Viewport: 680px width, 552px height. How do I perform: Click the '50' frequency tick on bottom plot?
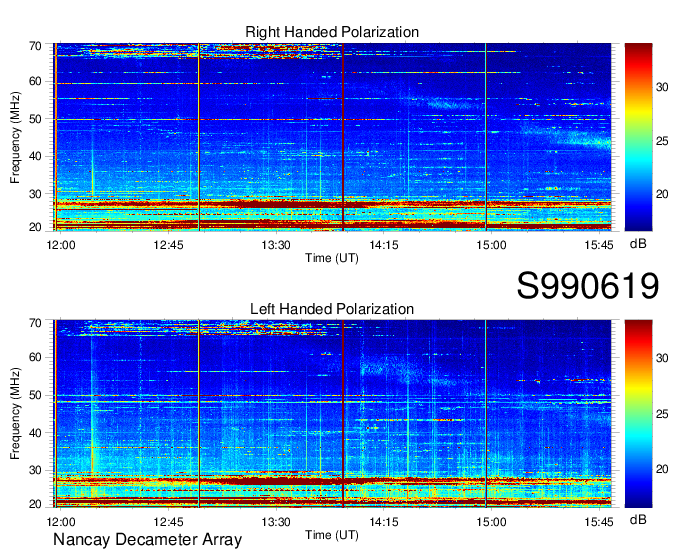coord(35,395)
